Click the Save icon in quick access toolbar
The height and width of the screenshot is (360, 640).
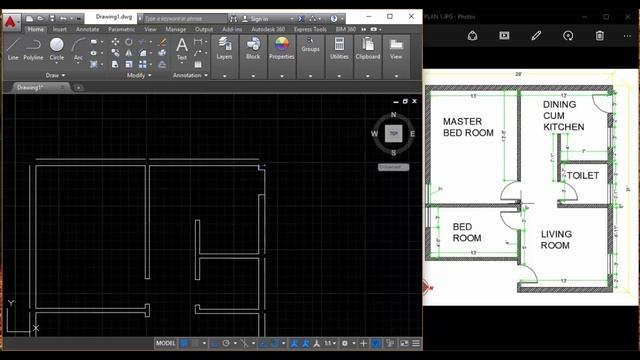[52, 18]
